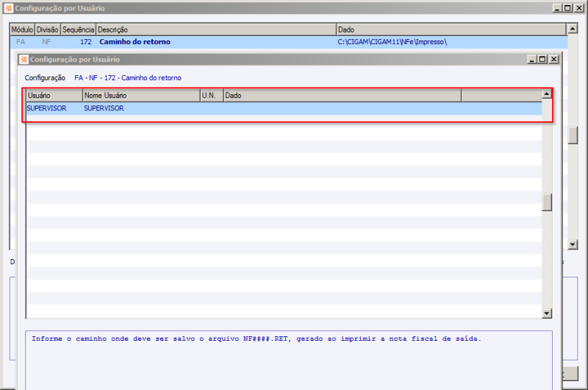
Task: Click outer window's Dado column header
Action: pyautogui.click(x=451, y=29)
